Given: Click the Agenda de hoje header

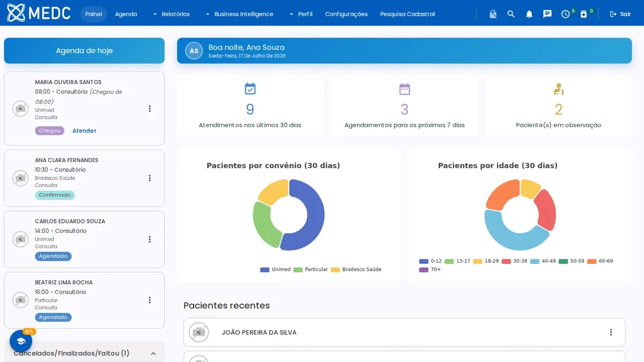Looking at the screenshot, I should tap(84, 51).
